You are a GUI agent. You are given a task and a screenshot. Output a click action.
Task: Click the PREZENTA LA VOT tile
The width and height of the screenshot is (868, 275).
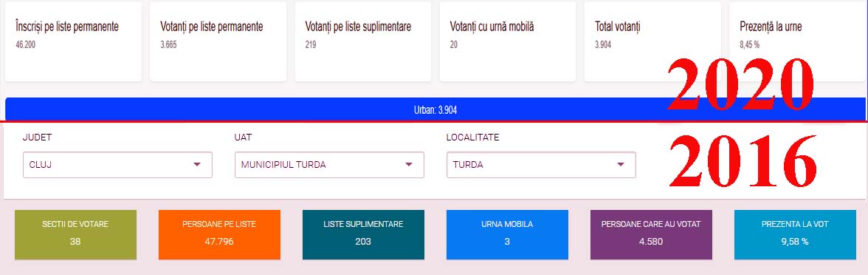coord(795,234)
